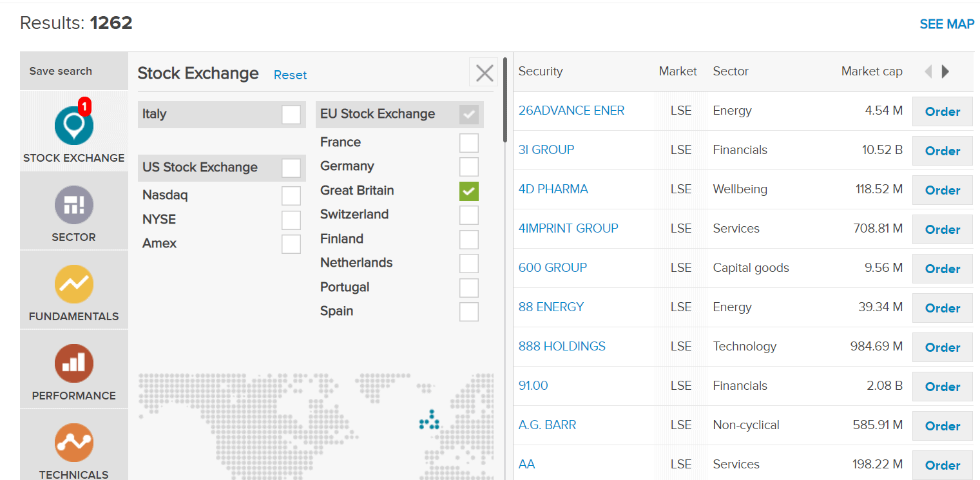Open the 91.00 security link
Screen dimensions: 980x480
click(533, 385)
